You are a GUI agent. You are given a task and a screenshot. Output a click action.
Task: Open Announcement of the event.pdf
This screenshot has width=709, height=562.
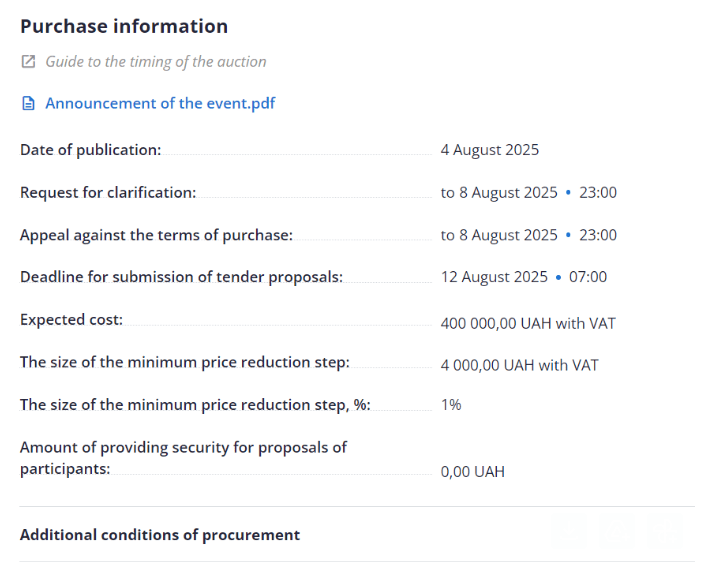click(160, 104)
